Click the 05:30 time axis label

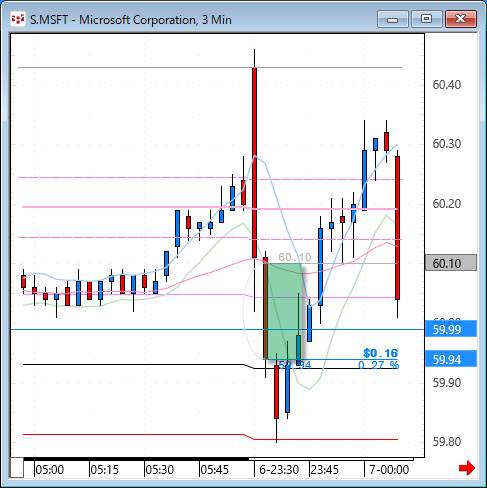160,470
